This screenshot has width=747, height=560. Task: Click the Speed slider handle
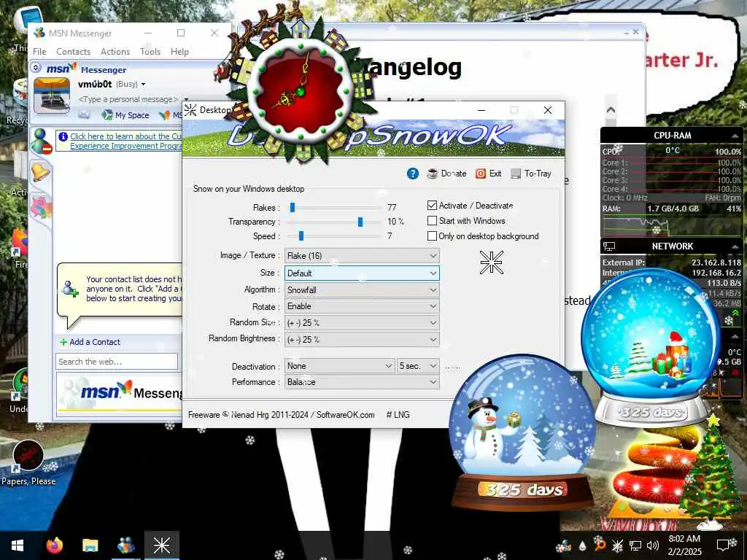point(301,236)
